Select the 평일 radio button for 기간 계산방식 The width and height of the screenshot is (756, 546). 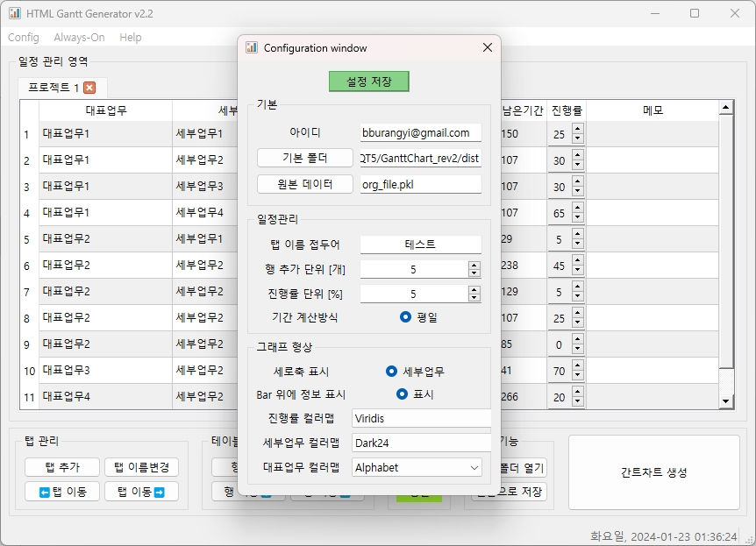tap(405, 317)
